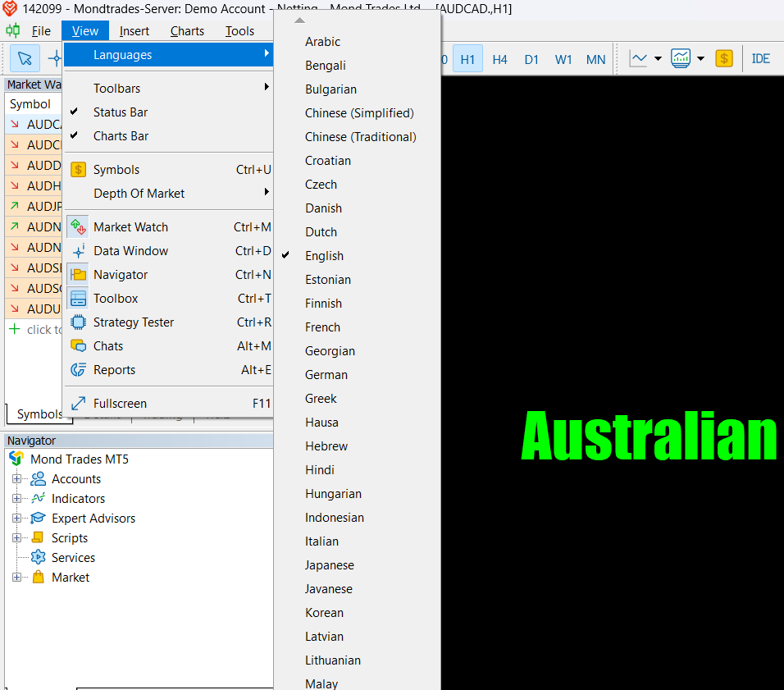This screenshot has width=784, height=690.
Task: Open the Insert menu
Action: 134,31
